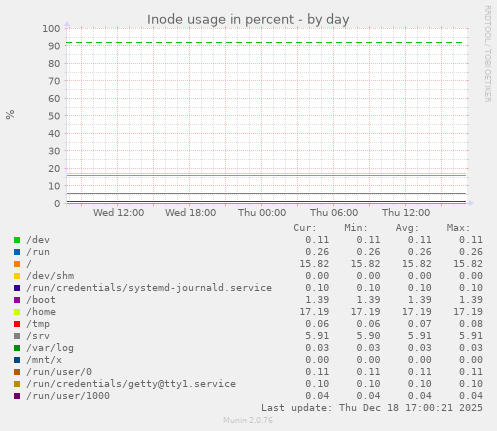Select the '/run/credentials/getty@tty1.service' label

click(x=131, y=384)
